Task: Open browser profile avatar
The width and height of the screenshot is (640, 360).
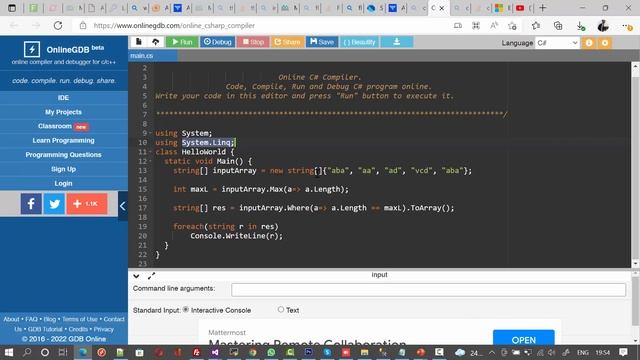Action: [603, 26]
